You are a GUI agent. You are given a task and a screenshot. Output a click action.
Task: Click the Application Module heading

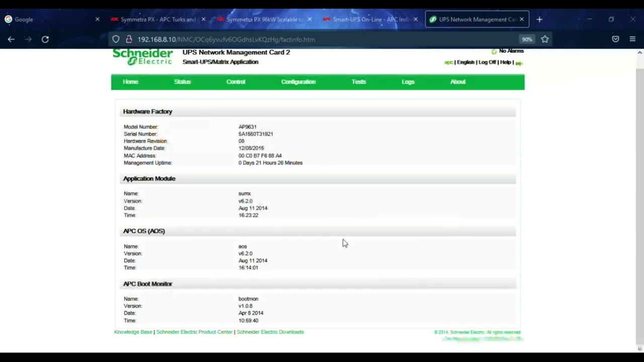[149, 178]
